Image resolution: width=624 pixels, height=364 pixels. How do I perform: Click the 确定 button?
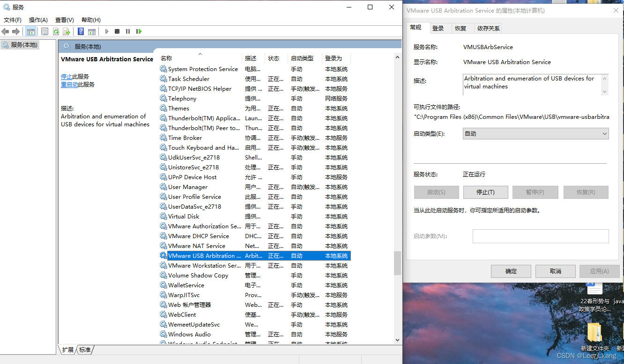[511, 271]
